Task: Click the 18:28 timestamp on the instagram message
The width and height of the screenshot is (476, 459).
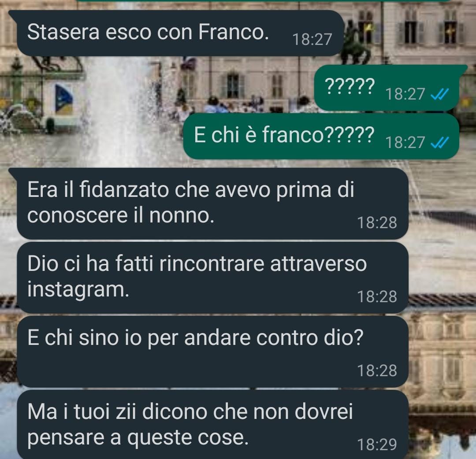Action: click(377, 297)
